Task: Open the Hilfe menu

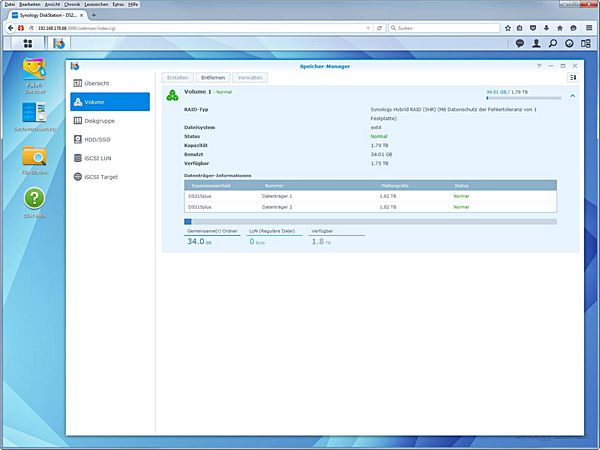Action: coord(133,4)
